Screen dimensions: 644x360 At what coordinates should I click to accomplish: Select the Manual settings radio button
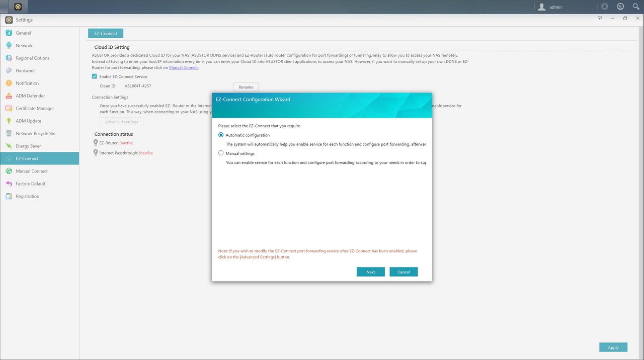click(x=221, y=153)
